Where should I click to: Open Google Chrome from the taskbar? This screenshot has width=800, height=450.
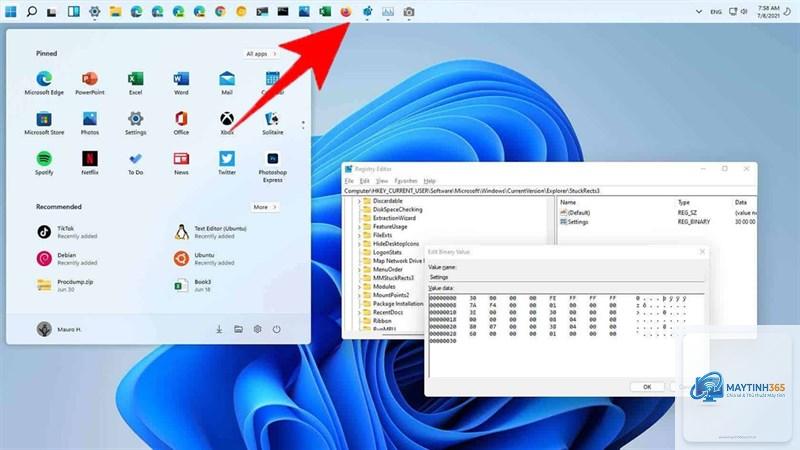pyautogui.click(x=220, y=11)
